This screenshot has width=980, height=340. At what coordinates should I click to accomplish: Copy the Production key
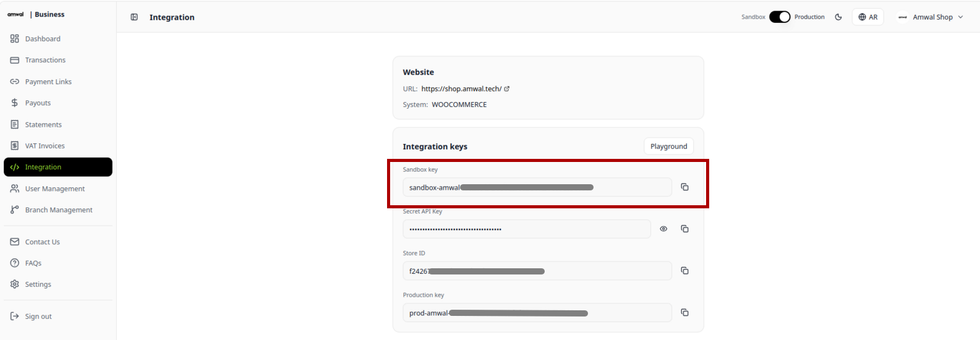pos(684,313)
